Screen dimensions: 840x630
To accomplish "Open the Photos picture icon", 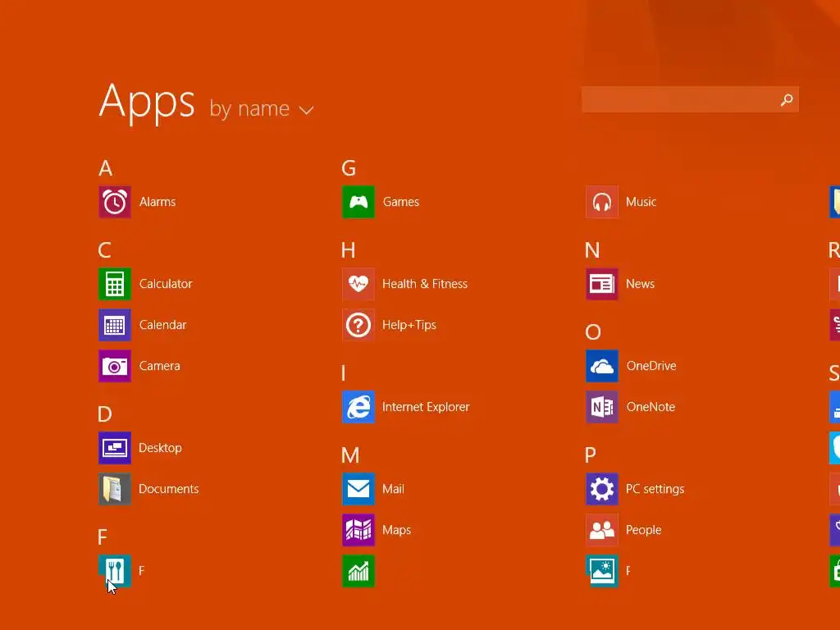I will click(x=602, y=571).
